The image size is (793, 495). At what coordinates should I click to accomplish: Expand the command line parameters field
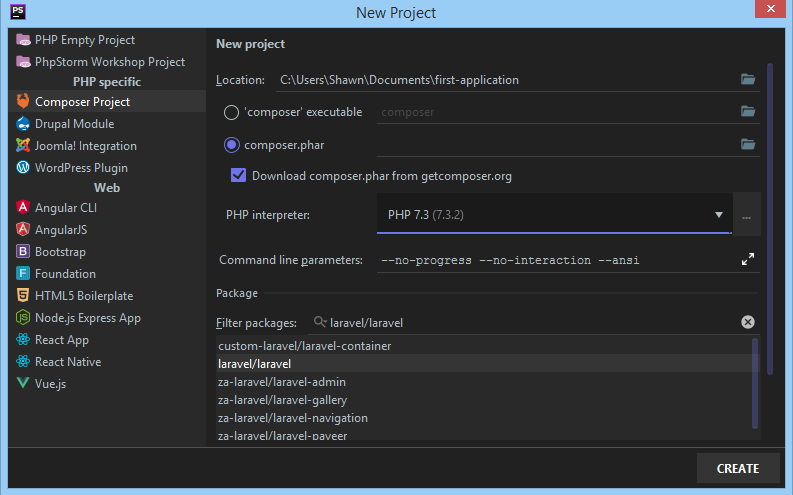(x=748, y=259)
